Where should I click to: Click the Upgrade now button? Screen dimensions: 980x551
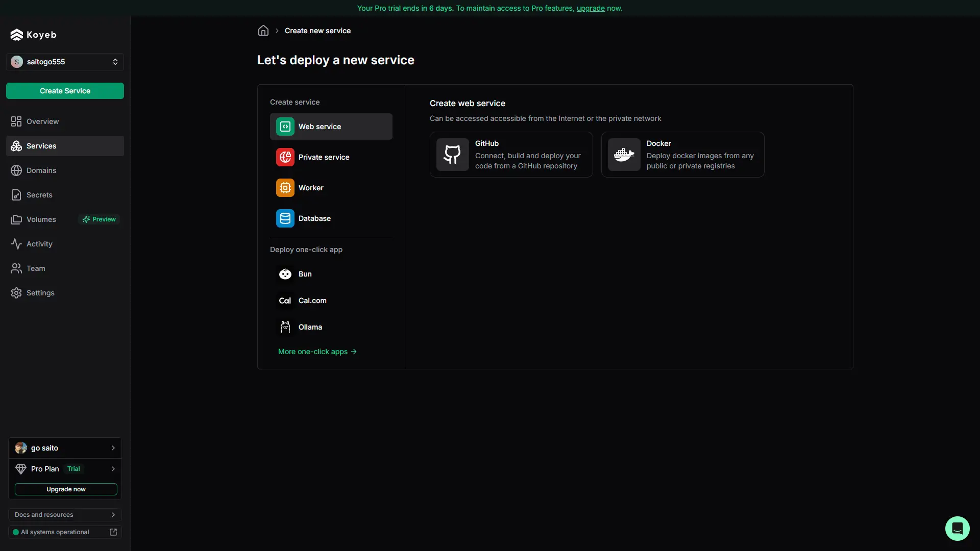coord(66,489)
